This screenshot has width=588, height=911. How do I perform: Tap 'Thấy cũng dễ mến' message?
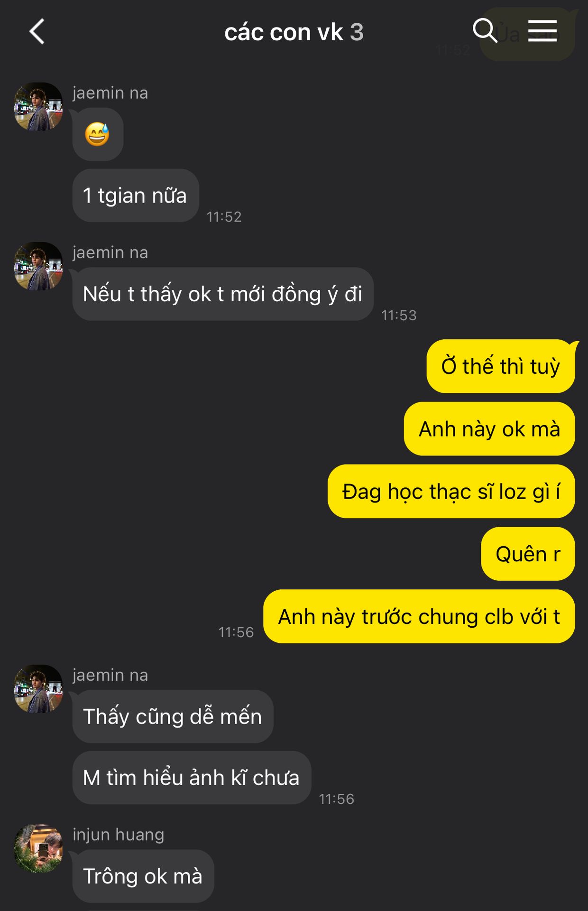[x=173, y=716]
